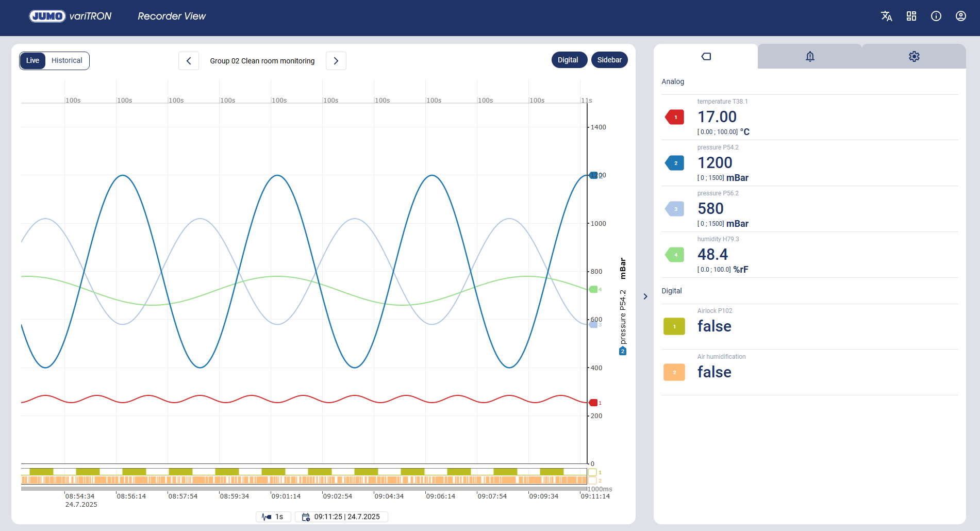
Task: Select blue pressure P54.2 channel marker
Action: point(675,163)
